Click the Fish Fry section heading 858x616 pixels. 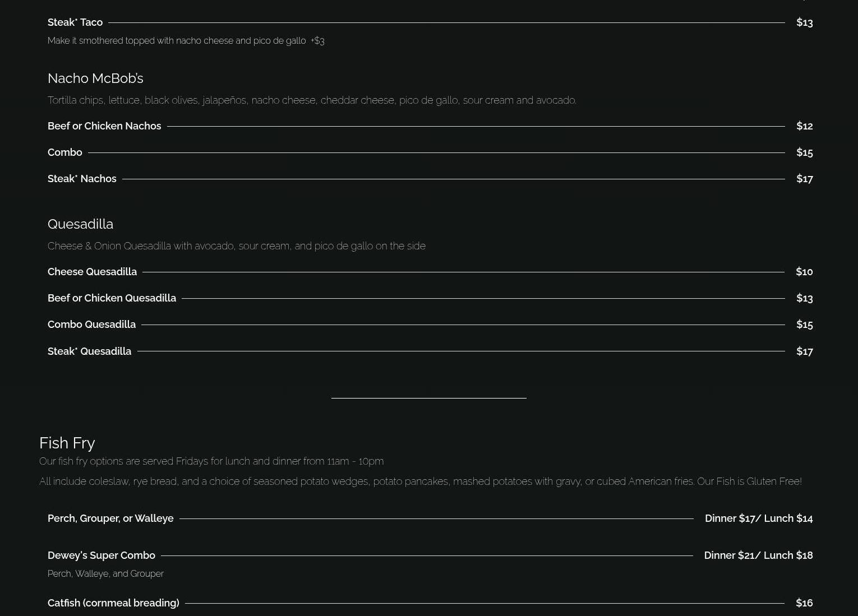pyautogui.click(x=67, y=443)
